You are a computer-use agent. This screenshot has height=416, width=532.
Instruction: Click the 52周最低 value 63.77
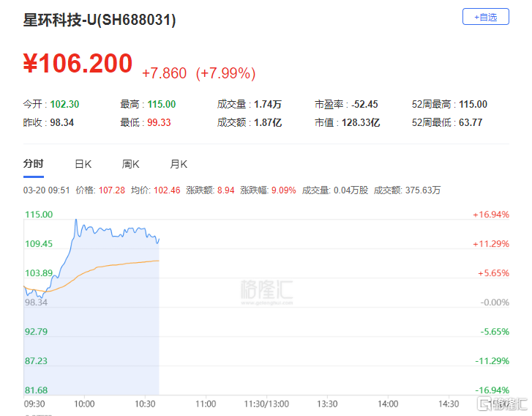(471, 122)
